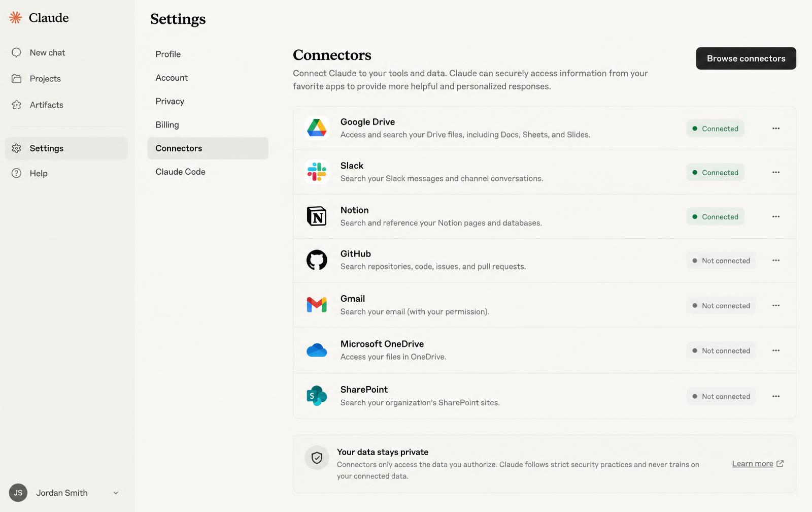Go to the Privacy settings section
This screenshot has width=812, height=512.
[x=208, y=101]
